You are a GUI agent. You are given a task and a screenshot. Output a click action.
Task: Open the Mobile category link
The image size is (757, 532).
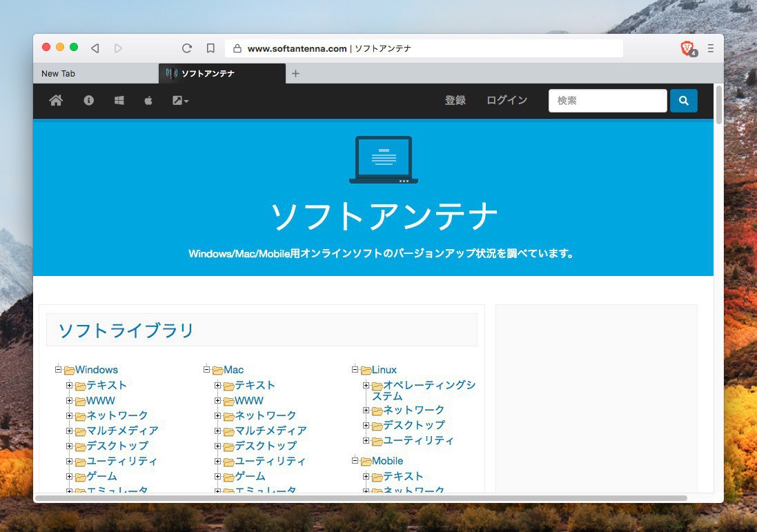point(387,461)
